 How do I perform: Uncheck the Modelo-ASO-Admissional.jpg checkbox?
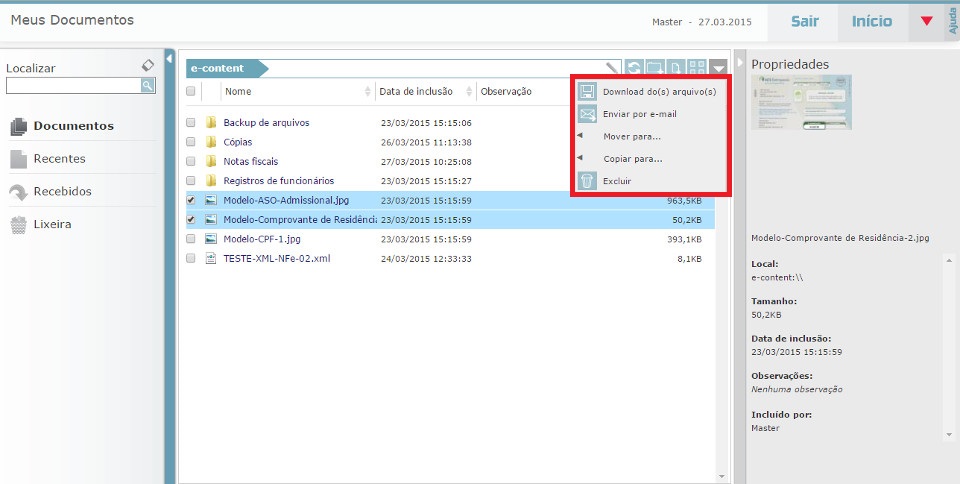point(191,200)
